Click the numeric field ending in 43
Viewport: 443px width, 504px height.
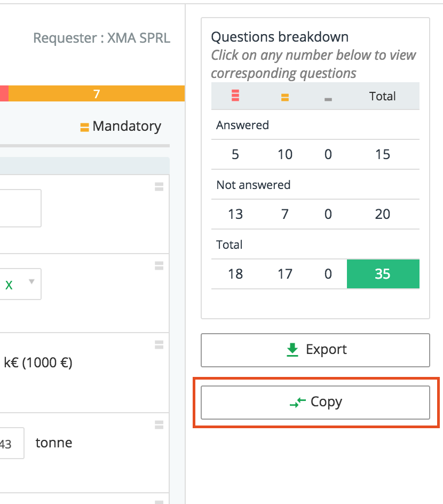pos(12,443)
